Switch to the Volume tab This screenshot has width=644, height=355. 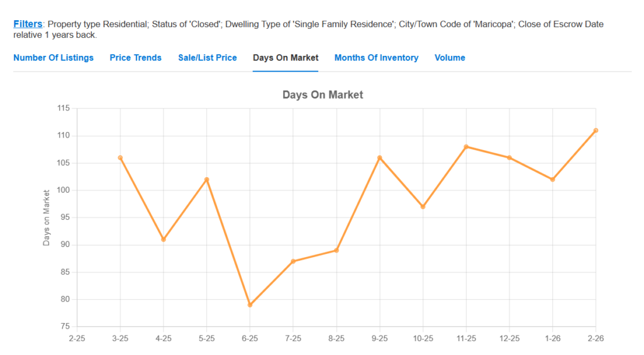tap(450, 58)
